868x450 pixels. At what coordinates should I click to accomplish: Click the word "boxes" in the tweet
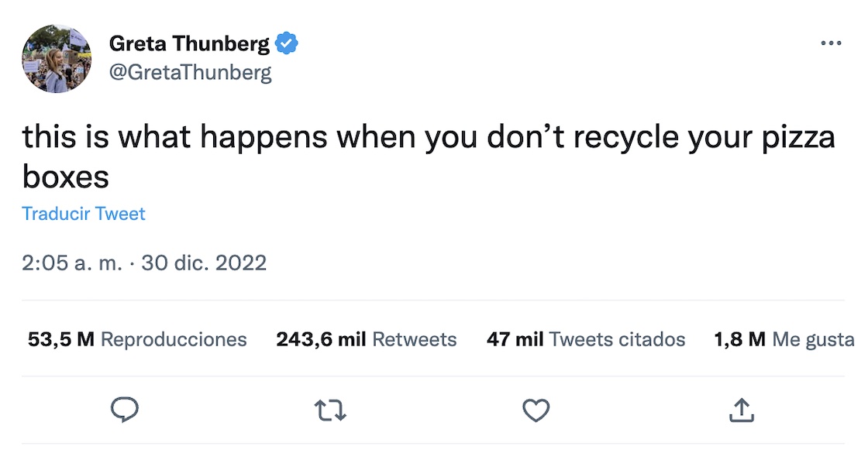tap(66, 177)
